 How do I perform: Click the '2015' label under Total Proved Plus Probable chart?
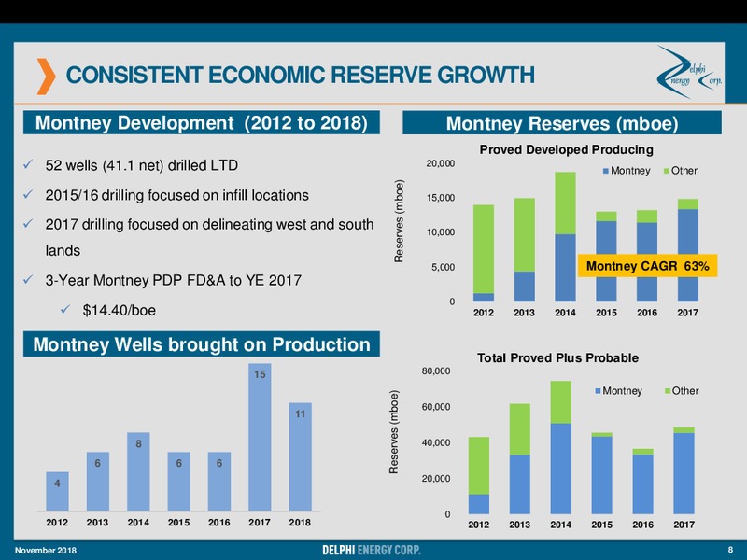pyautogui.click(x=601, y=525)
